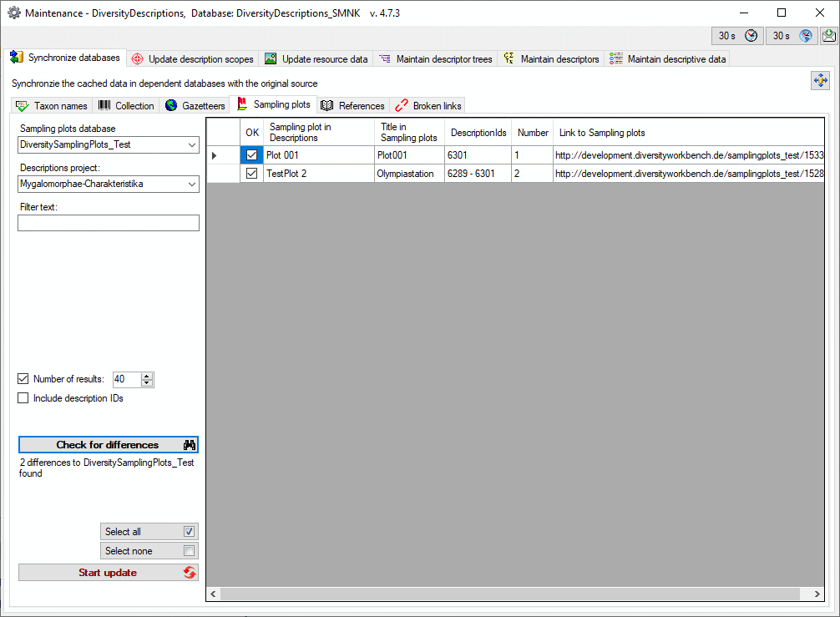The width and height of the screenshot is (840, 617).
Task: Increase the number of results spinner
Action: pyautogui.click(x=148, y=376)
